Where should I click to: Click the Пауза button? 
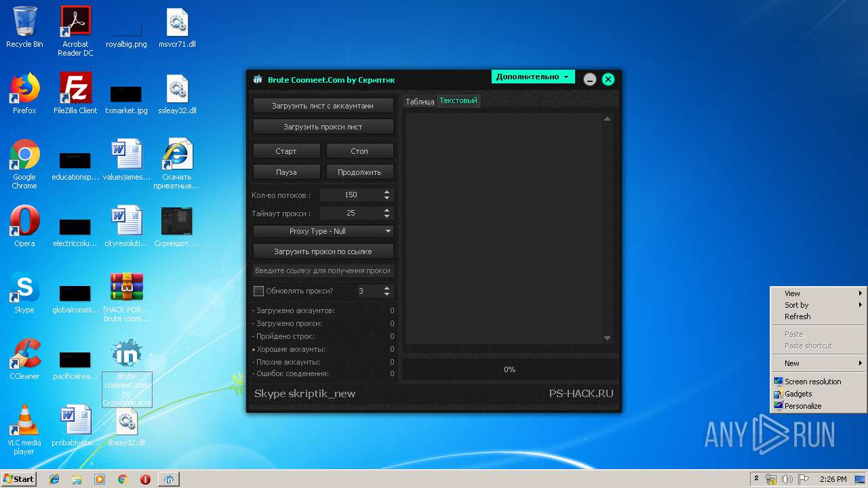pyautogui.click(x=286, y=172)
